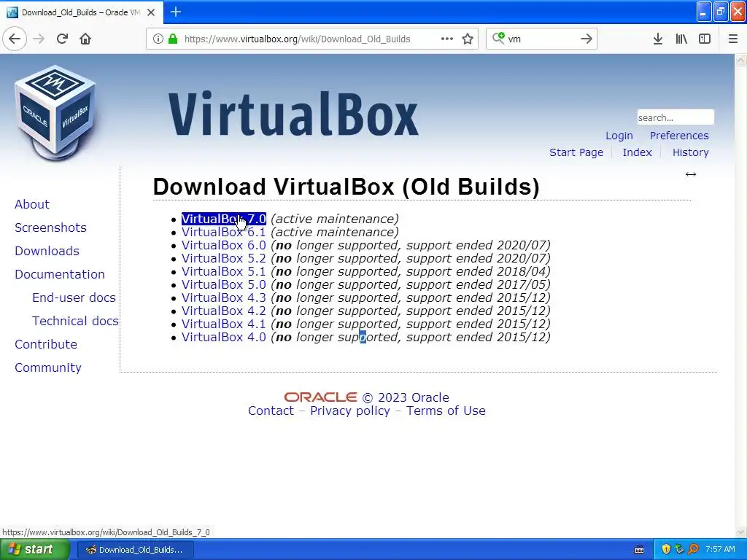Click the network connection tray icon
This screenshot has height=560, width=747.
coord(680,550)
